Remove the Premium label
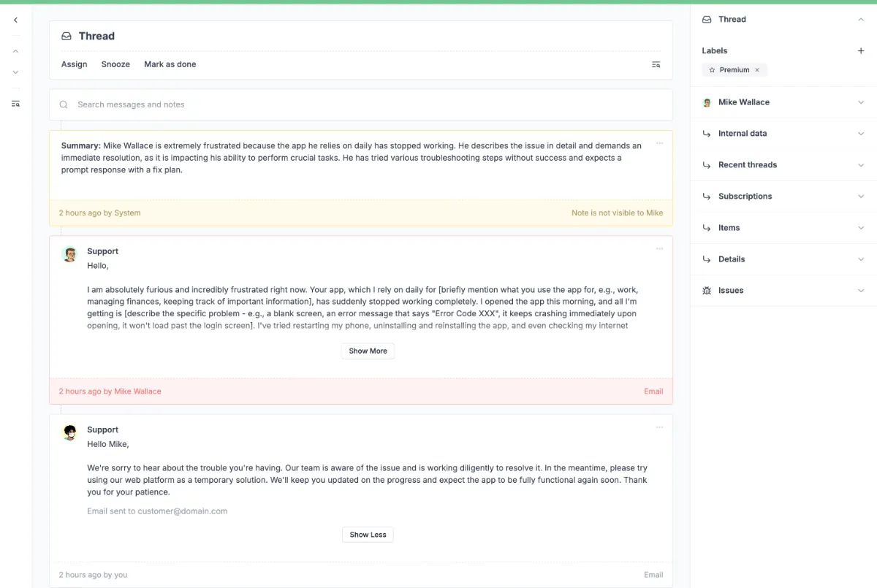The width and height of the screenshot is (877, 588). pyautogui.click(x=758, y=69)
